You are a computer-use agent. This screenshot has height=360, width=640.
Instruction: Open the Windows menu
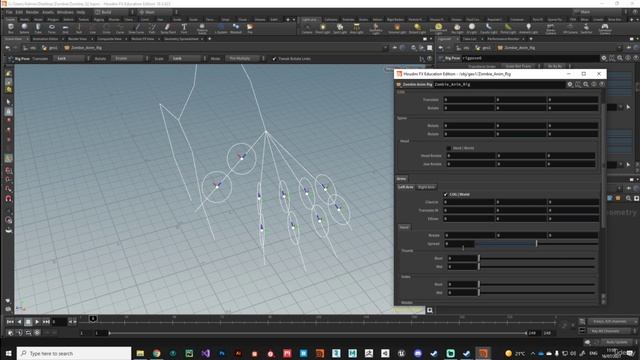pos(65,12)
